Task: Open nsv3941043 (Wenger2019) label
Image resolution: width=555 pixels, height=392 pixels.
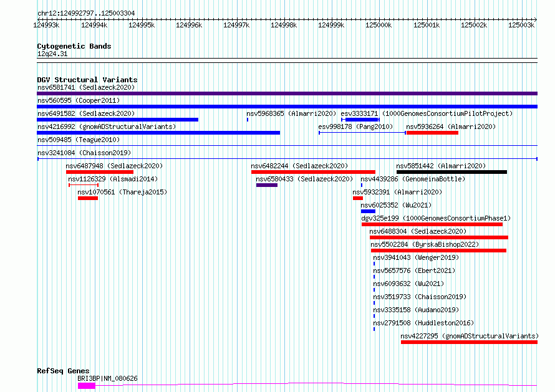Action: (x=416, y=257)
